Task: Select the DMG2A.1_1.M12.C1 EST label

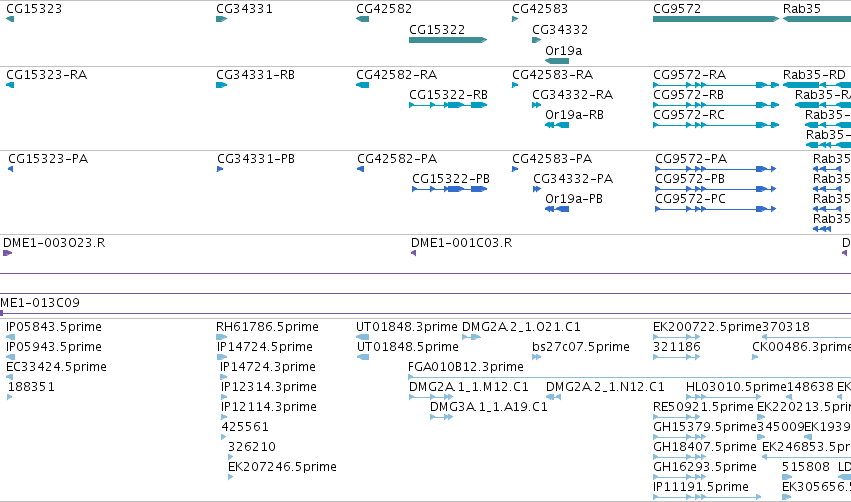Action: pyautogui.click(x=468, y=387)
